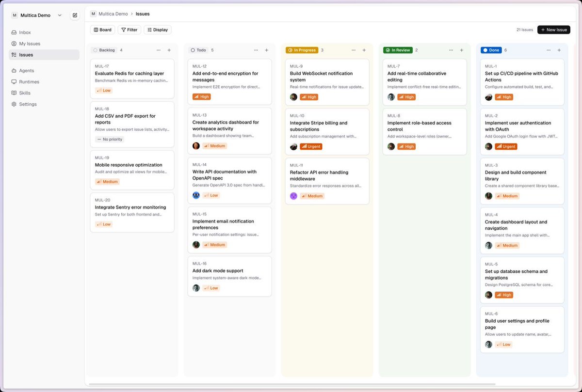
Task: Click assignee avatar on MUL-9 WebSocket card
Action: (x=293, y=97)
